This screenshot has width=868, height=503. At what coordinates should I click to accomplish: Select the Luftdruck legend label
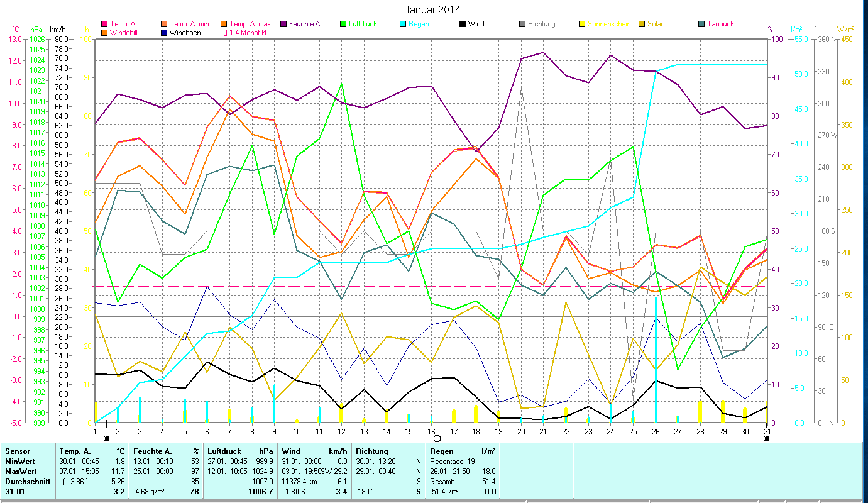click(x=365, y=24)
